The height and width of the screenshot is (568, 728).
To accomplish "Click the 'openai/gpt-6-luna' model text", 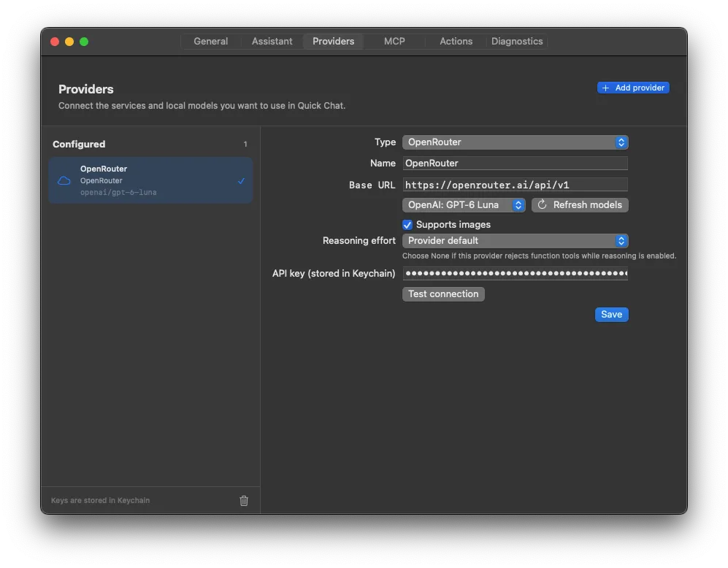I will [118, 193].
